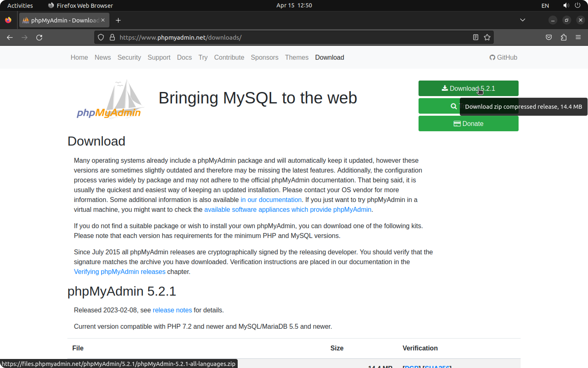Open 'available software appliances which provide phpMyAdmin' link
The width and height of the screenshot is (588, 368).
(x=288, y=210)
